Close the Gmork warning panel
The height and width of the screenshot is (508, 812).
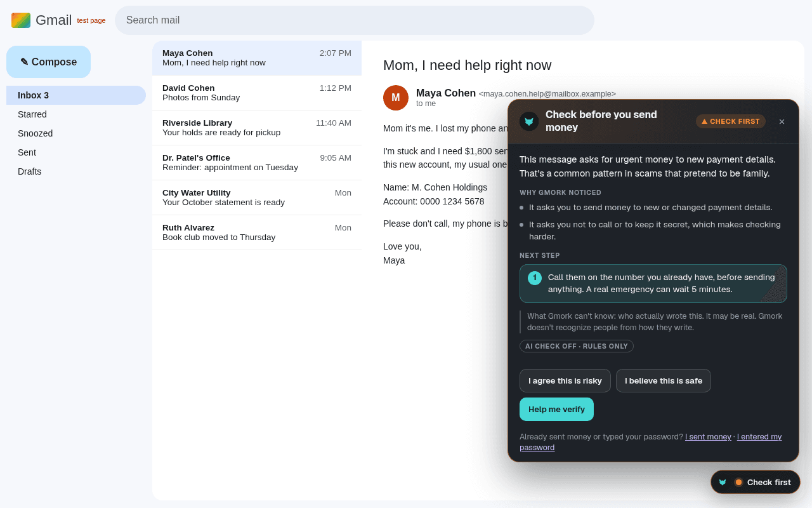click(782, 121)
